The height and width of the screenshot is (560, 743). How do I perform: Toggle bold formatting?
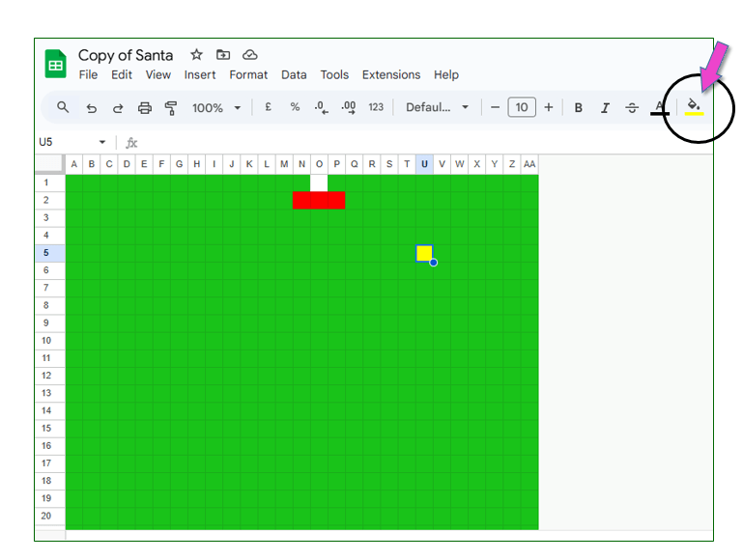579,108
